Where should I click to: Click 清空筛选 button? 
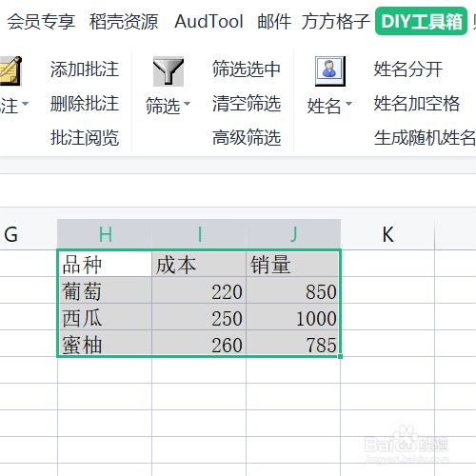[247, 104]
